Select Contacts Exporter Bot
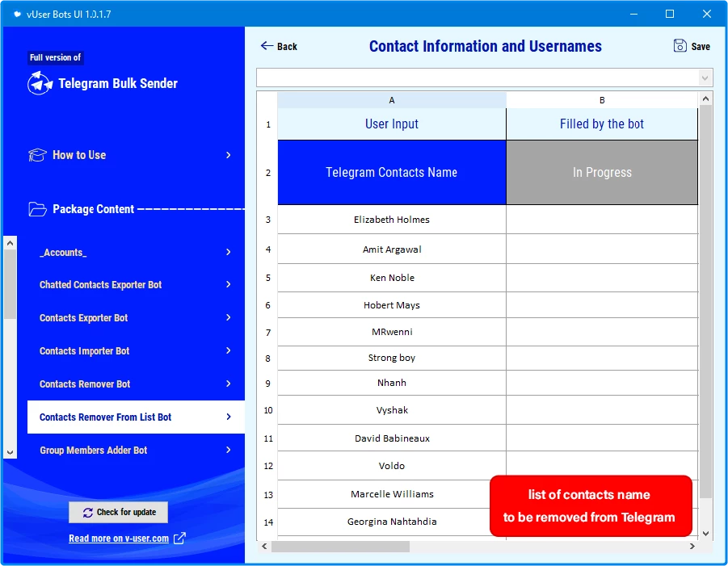This screenshot has width=728, height=566. point(136,318)
